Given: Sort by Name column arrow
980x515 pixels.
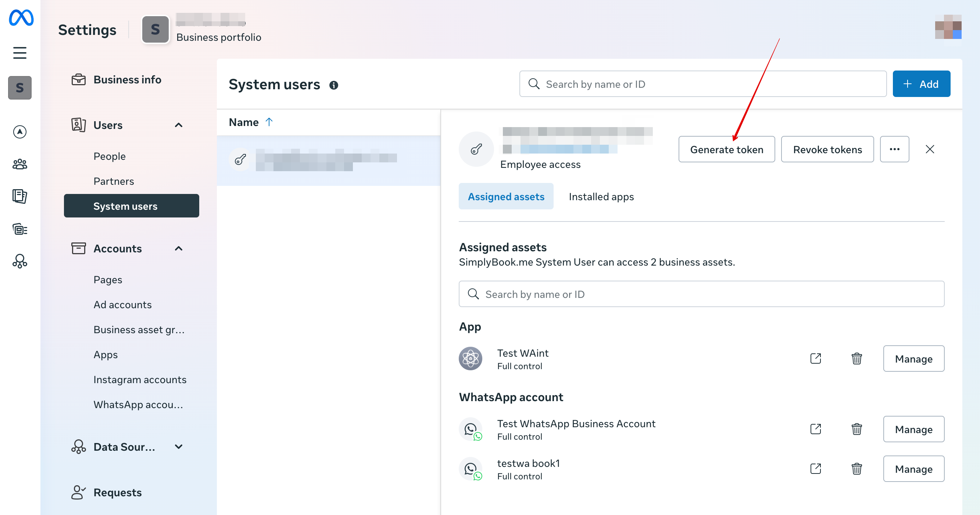Looking at the screenshot, I should click(x=269, y=122).
